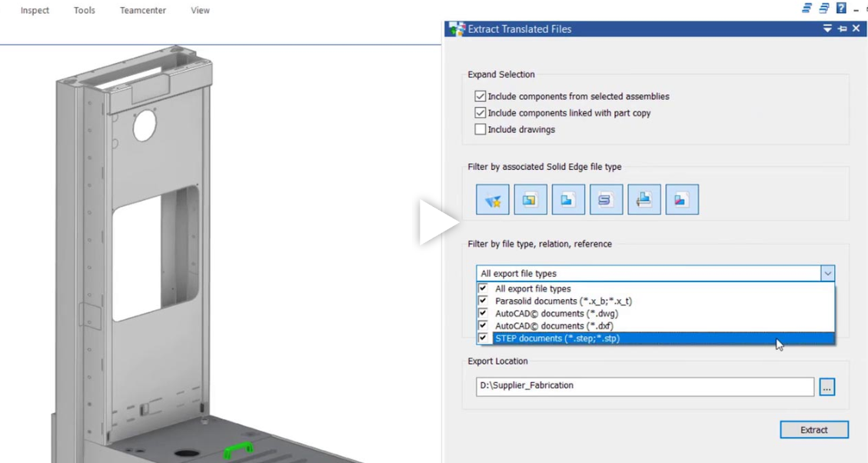Toggle the weldment file type filter icon
The height and width of the screenshot is (463, 868).
point(682,199)
